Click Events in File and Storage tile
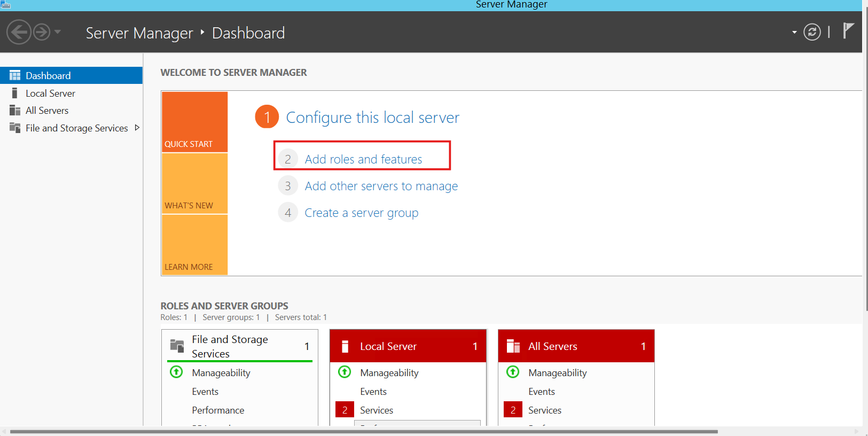The image size is (868, 436). (x=205, y=392)
